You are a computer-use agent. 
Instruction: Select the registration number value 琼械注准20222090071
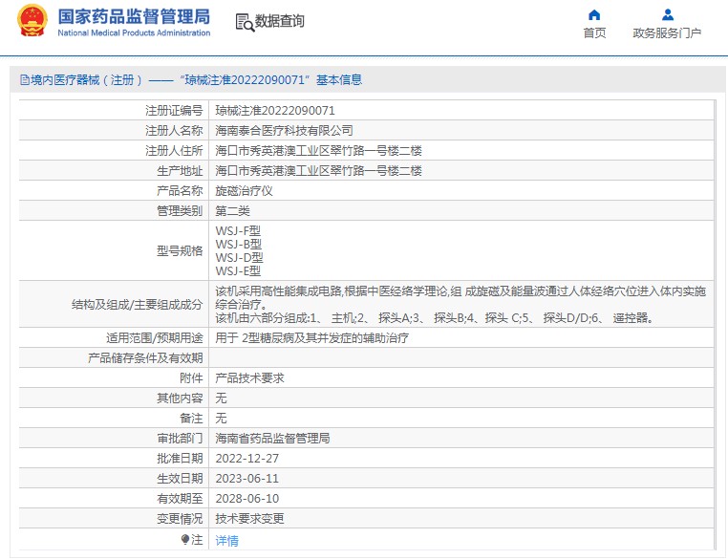[275, 110]
